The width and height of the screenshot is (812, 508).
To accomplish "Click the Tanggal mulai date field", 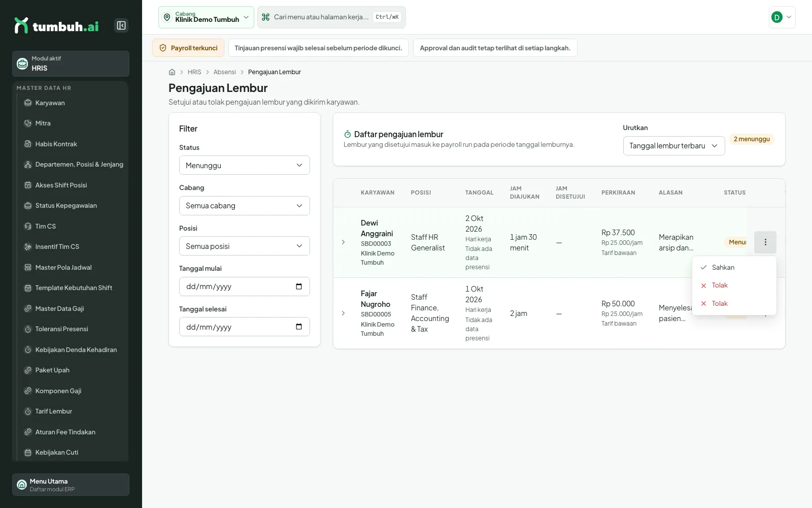I will pyautogui.click(x=245, y=287).
